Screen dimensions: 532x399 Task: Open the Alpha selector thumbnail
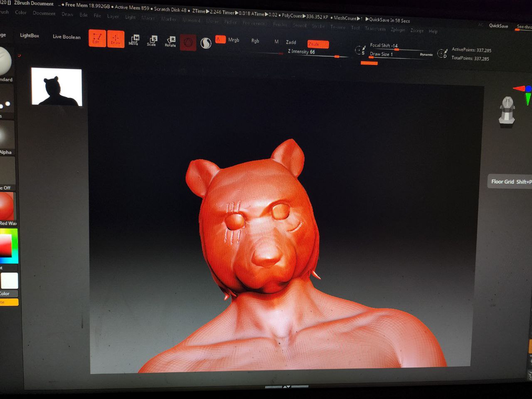coord(7,135)
